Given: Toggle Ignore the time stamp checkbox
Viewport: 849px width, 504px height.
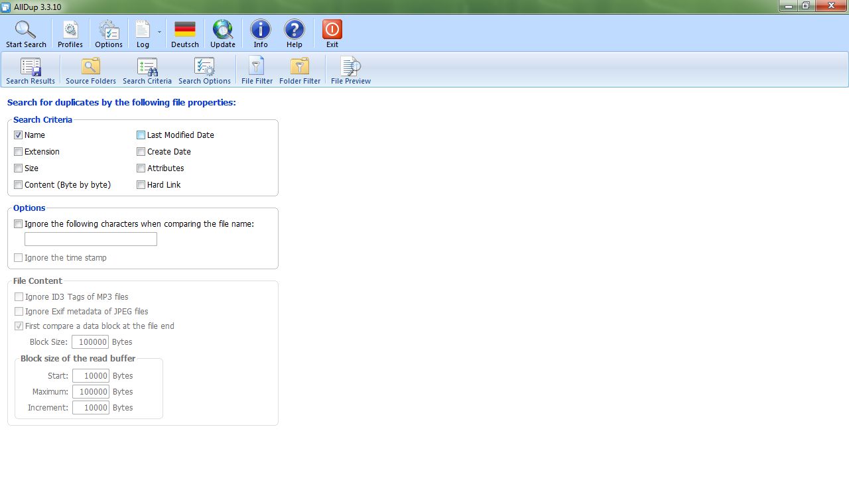Looking at the screenshot, I should coord(19,257).
